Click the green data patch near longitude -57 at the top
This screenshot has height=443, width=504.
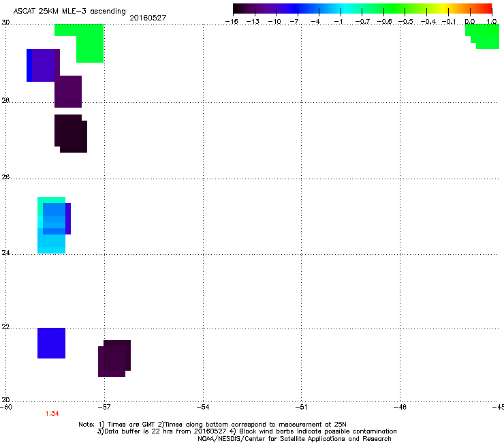[x=89, y=42]
